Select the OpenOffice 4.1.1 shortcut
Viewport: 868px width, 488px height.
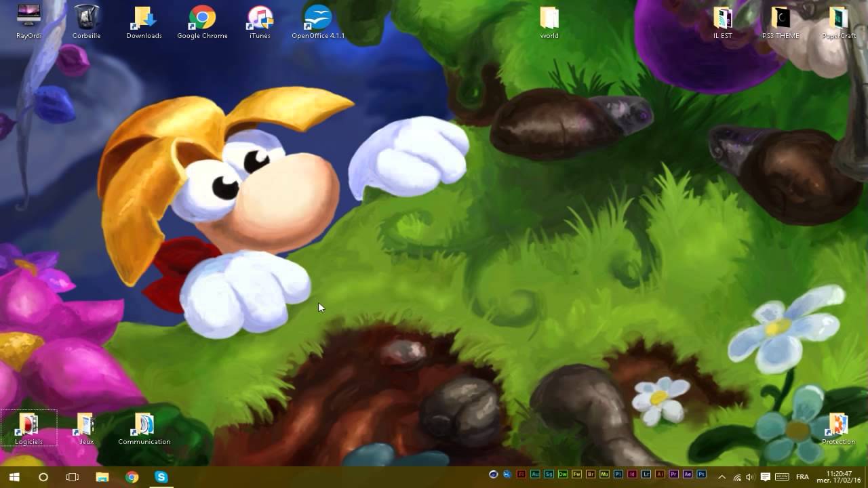pos(318,21)
